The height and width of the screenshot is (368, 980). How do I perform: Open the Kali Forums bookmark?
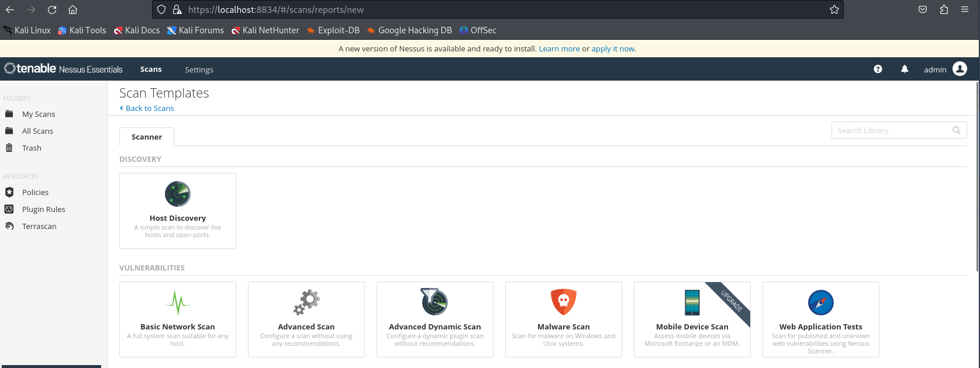pyautogui.click(x=195, y=30)
